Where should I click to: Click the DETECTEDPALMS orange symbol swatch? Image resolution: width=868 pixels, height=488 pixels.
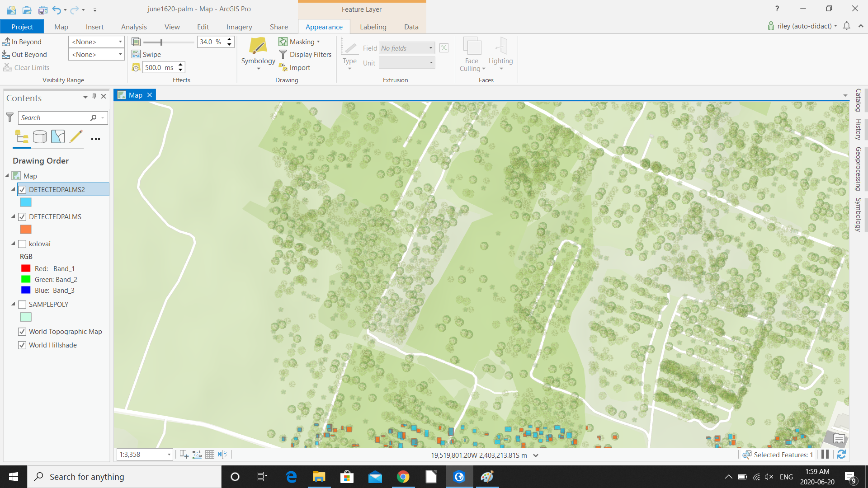click(x=26, y=230)
